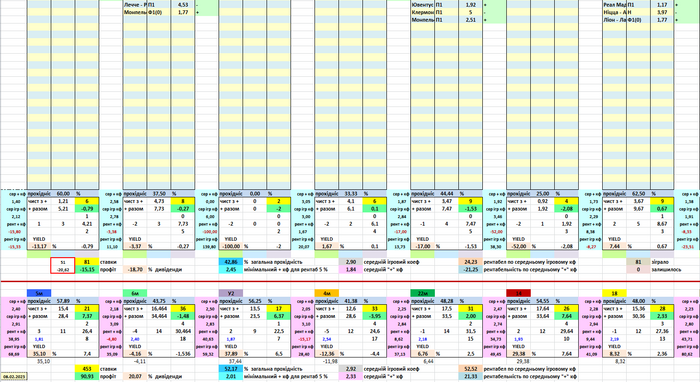
Task: Select the cell with value -1,536
Action: click(183, 353)
